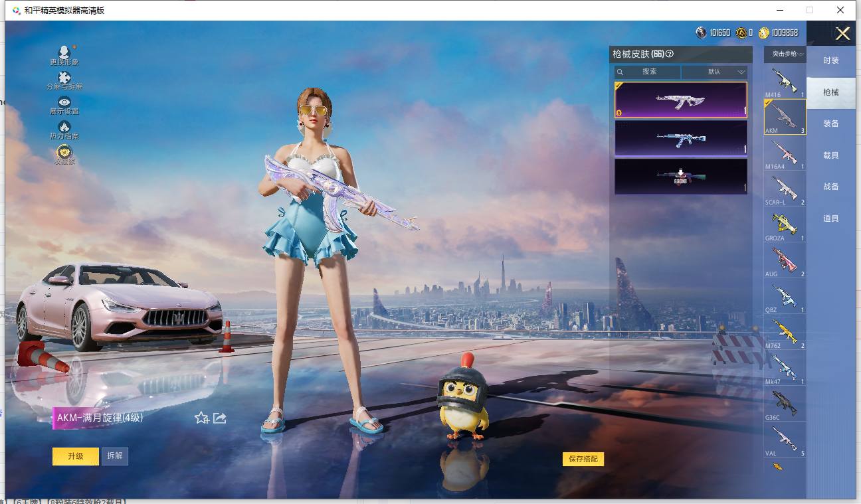Select the M416 weapon in the gun list
This screenshot has width=861, height=504.
click(785, 82)
